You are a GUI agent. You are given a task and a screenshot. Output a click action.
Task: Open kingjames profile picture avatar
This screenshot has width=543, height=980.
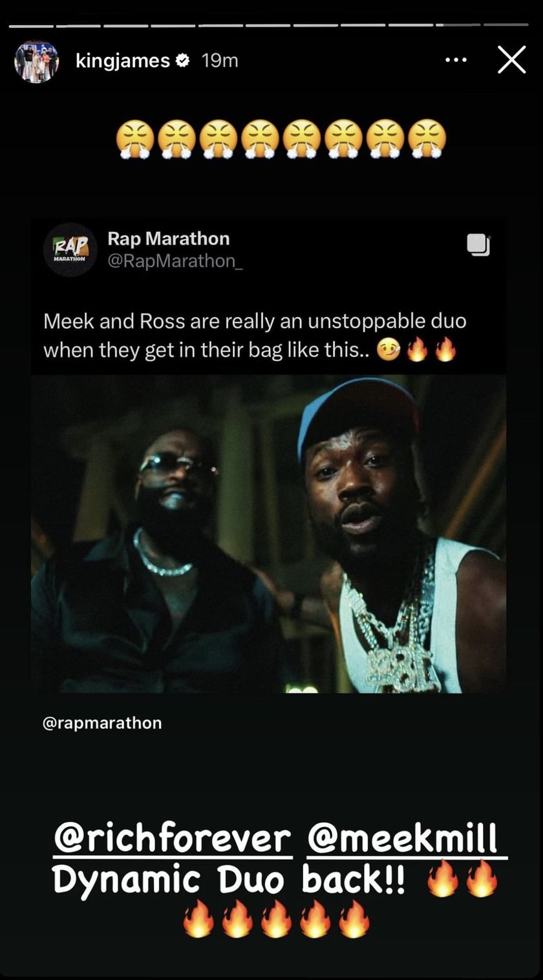coord(37,61)
